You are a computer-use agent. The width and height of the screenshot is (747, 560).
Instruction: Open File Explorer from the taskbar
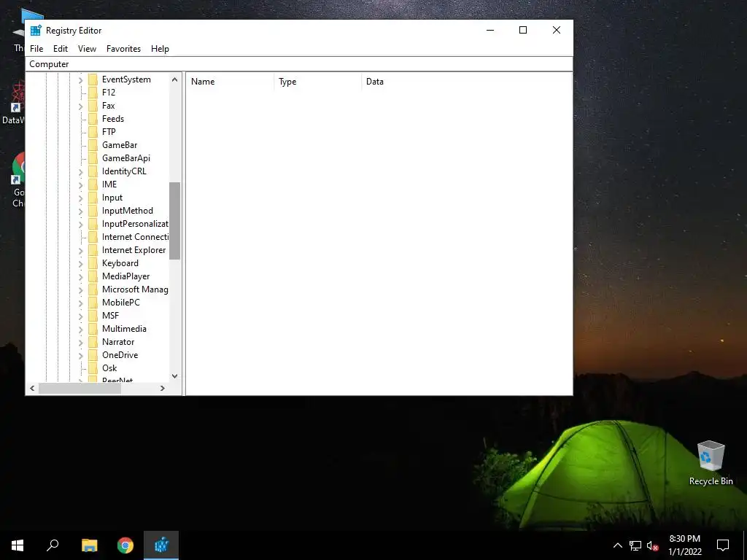[x=89, y=545]
